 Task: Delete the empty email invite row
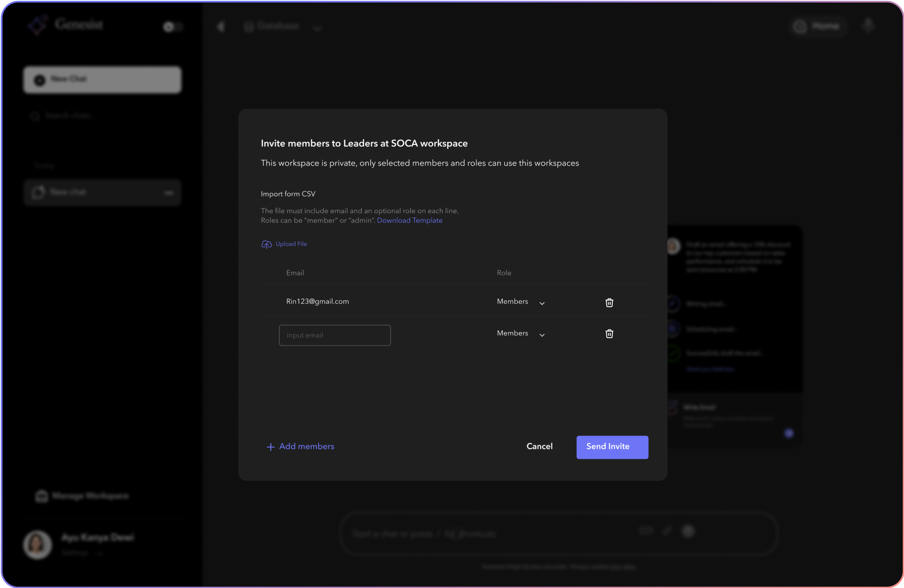pyautogui.click(x=609, y=334)
